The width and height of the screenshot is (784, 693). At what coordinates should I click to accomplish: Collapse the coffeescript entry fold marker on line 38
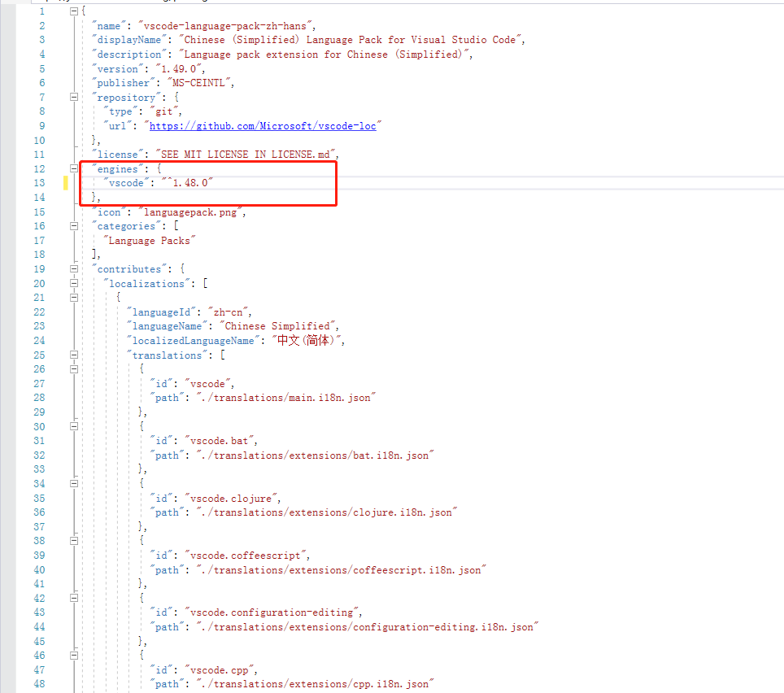[x=74, y=541]
